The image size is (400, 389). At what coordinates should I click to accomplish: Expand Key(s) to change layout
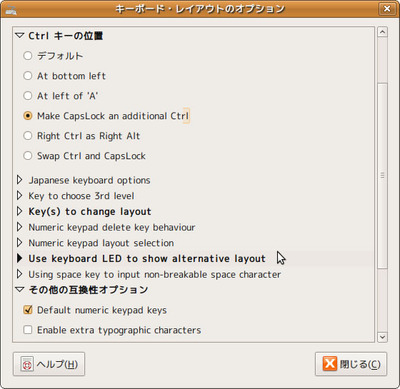coord(20,211)
